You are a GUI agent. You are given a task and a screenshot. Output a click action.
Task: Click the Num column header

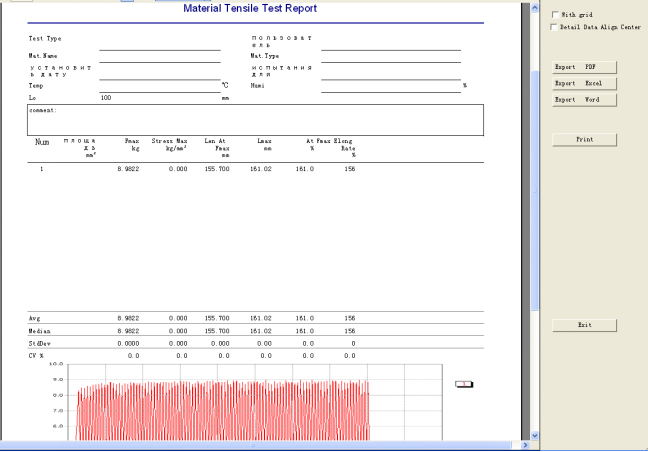[42, 142]
